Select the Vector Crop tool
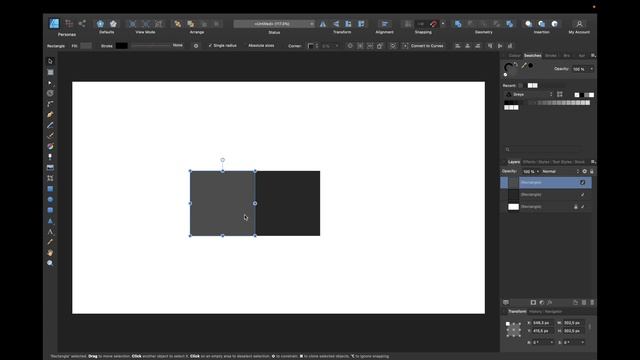This screenshot has height=360, width=640. (x=51, y=178)
